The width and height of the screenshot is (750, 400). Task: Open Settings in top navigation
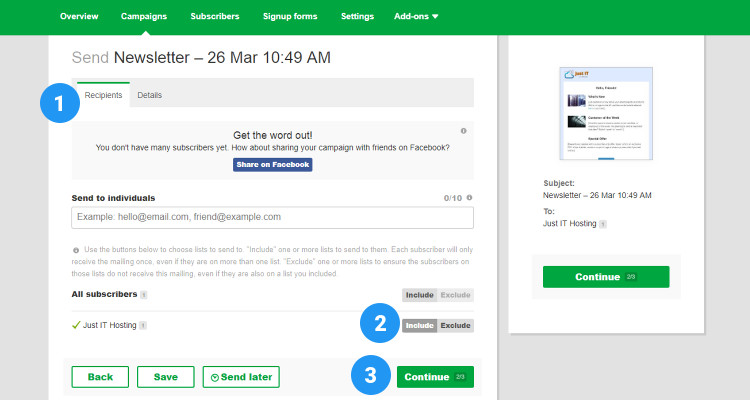(357, 16)
